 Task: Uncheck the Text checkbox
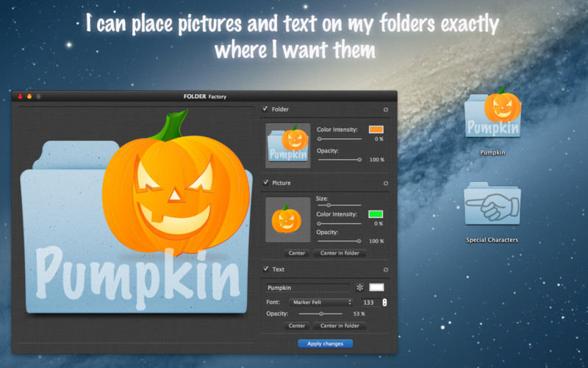(265, 269)
